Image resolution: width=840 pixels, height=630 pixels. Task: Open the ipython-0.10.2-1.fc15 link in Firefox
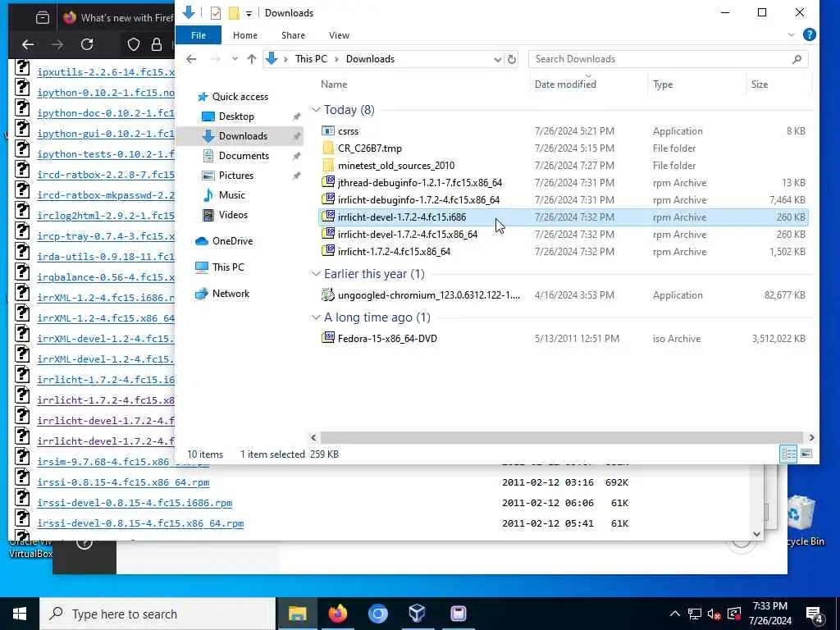click(106, 93)
